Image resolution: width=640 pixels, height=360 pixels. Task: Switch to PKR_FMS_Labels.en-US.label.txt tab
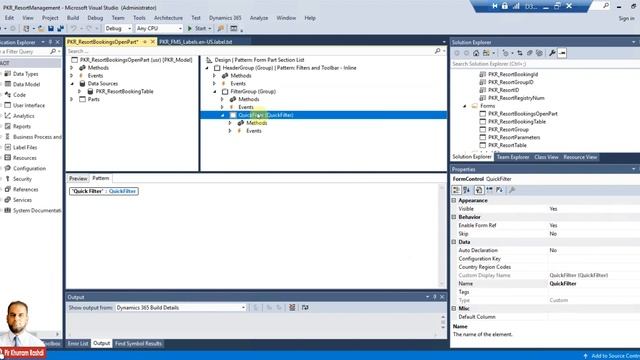coord(196,42)
